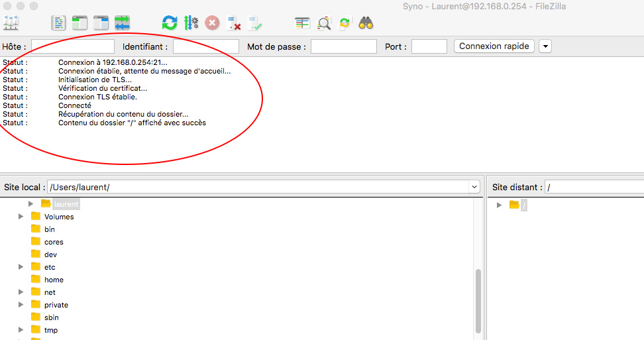Select the dev folder
This screenshot has width=644, height=340.
click(x=50, y=255)
